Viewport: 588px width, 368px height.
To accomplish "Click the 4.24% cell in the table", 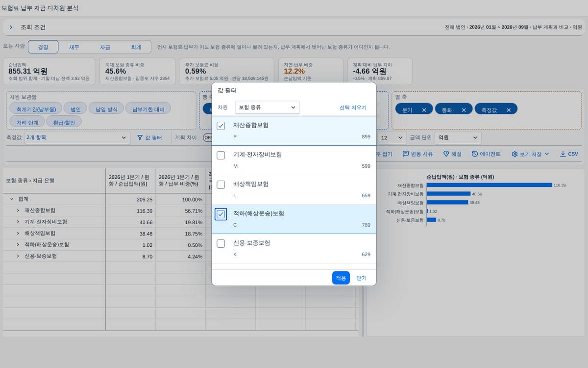I will tap(180, 256).
